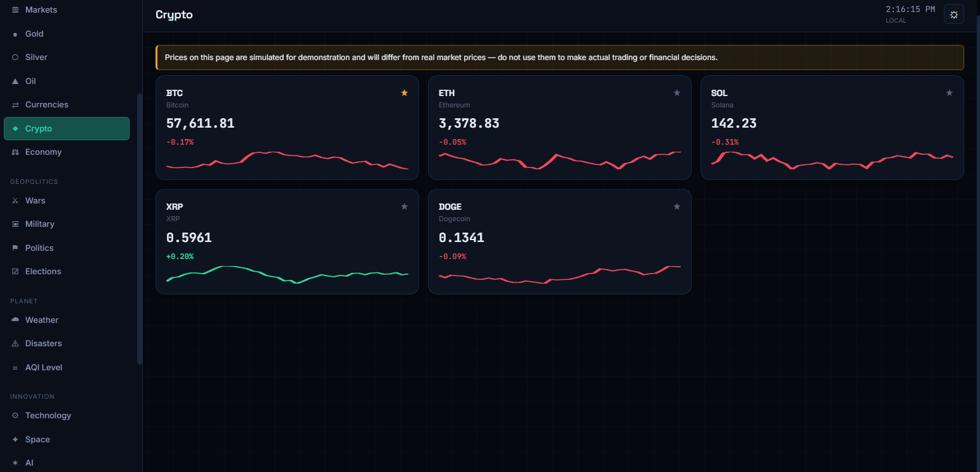980x472 pixels.
Task: Click the Currencies swap-arrows icon
Action: coord(15,105)
